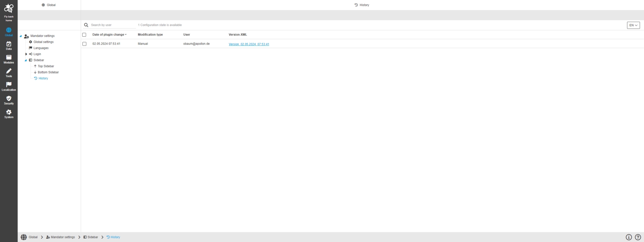
Task: Click the magnifier search icon
Action: (86, 25)
